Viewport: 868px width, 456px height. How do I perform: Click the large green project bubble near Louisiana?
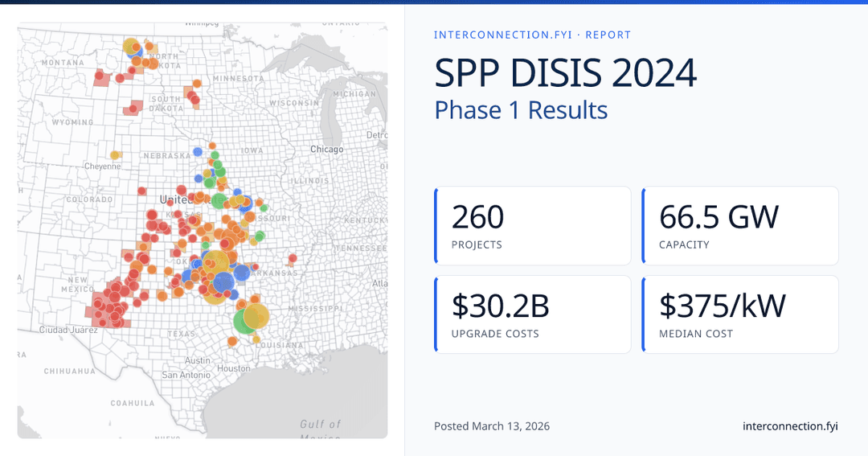coord(244,322)
